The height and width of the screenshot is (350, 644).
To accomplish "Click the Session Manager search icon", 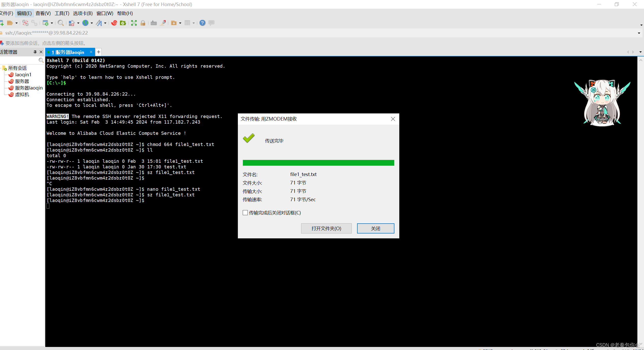I will [x=41, y=60].
